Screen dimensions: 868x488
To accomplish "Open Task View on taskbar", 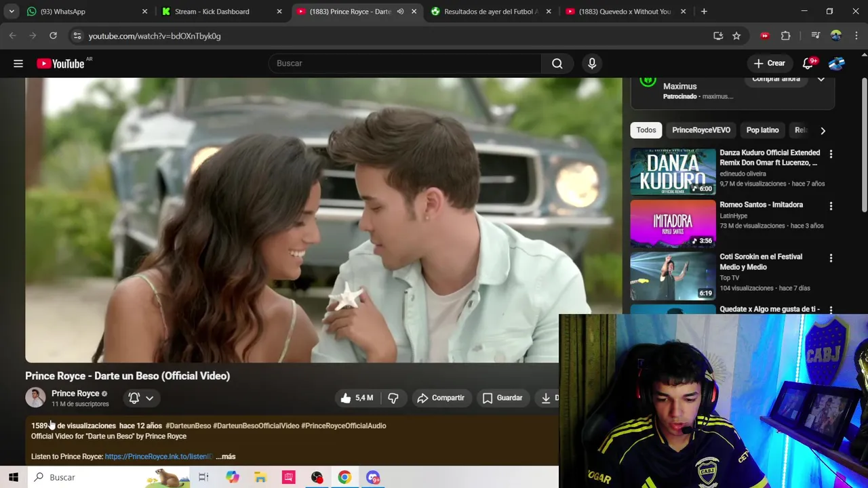I will click(203, 477).
